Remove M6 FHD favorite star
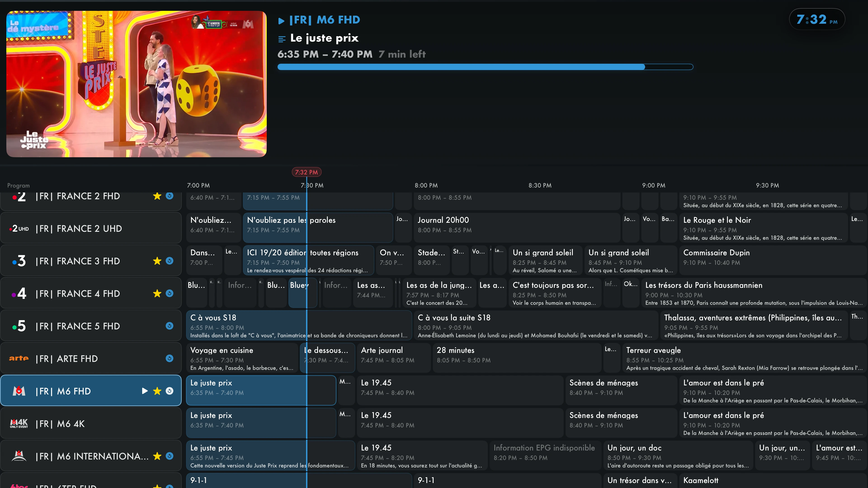The width and height of the screenshot is (868, 488). pos(157,391)
